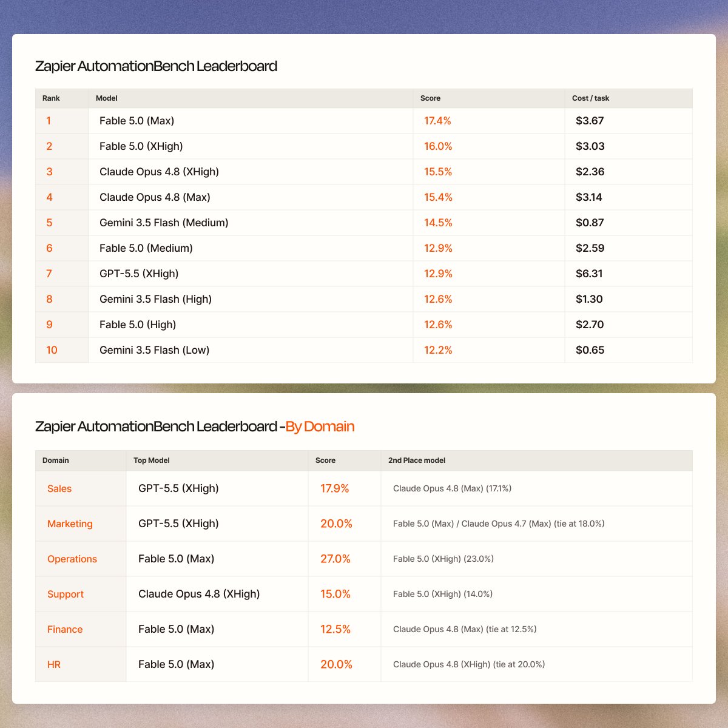Image resolution: width=728 pixels, height=728 pixels.
Task: Select the score '17.4%'
Action: click(437, 121)
